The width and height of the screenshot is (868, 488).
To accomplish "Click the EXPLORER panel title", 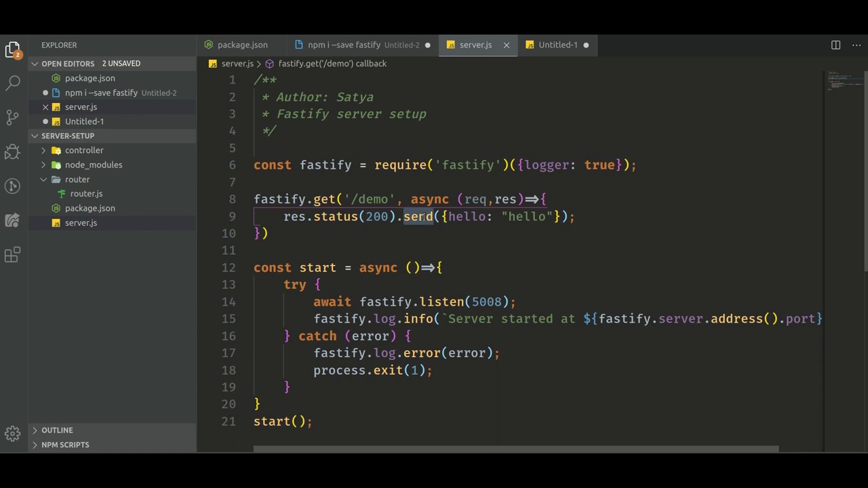I will 59,45.
